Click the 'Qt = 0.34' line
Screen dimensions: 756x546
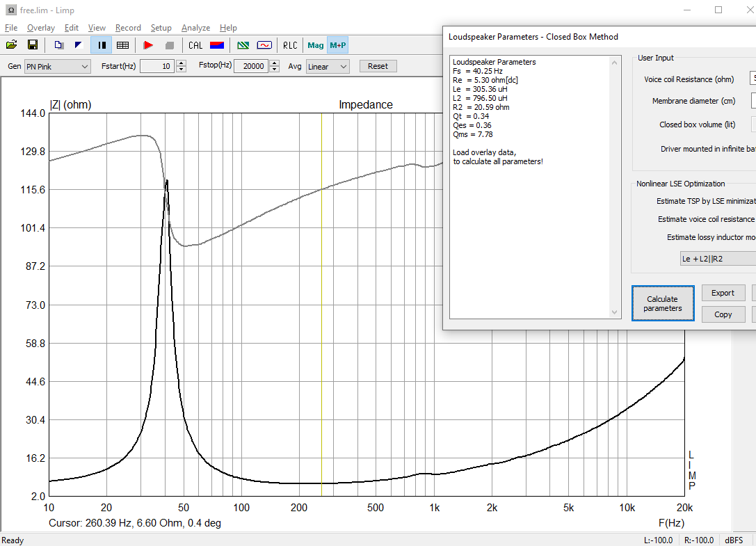click(471, 116)
